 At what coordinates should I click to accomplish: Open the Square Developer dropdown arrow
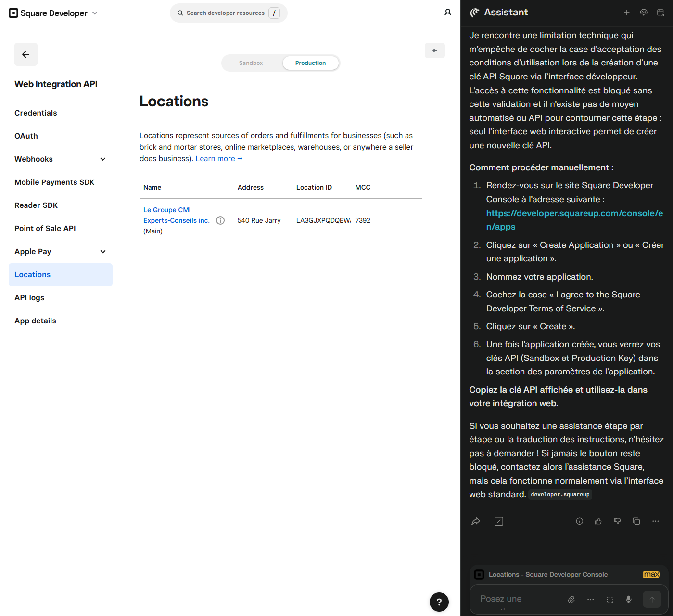pyautogui.click(x=95, y=13)
